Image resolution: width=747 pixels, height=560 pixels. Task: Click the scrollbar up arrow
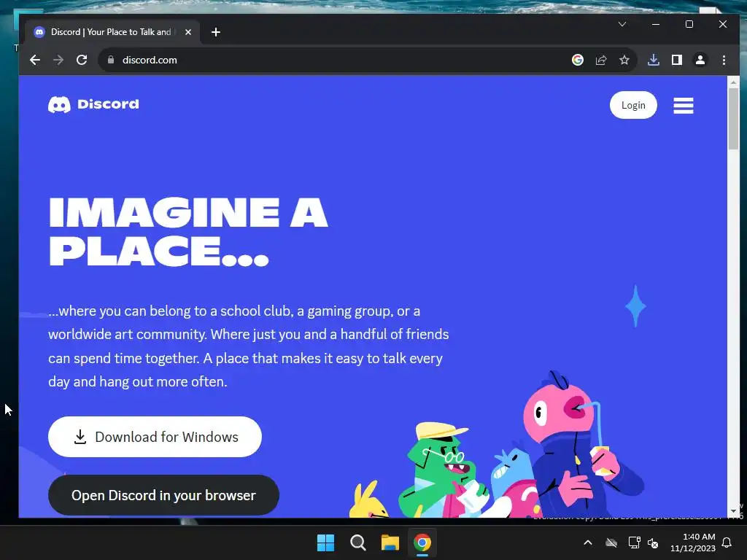733,82
